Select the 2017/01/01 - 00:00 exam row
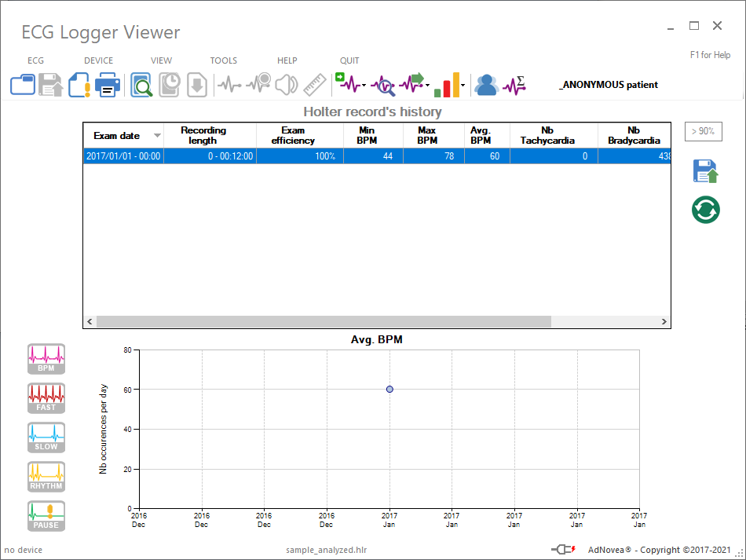Viewport: 746px width, 560px height. point(377,156)
